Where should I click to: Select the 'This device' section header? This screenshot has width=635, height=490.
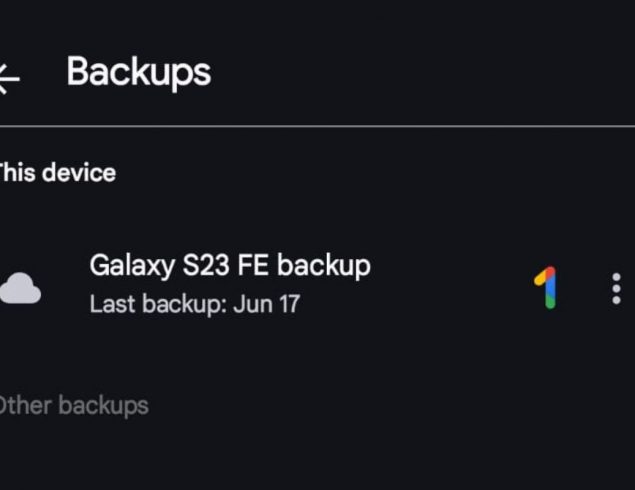56,173
